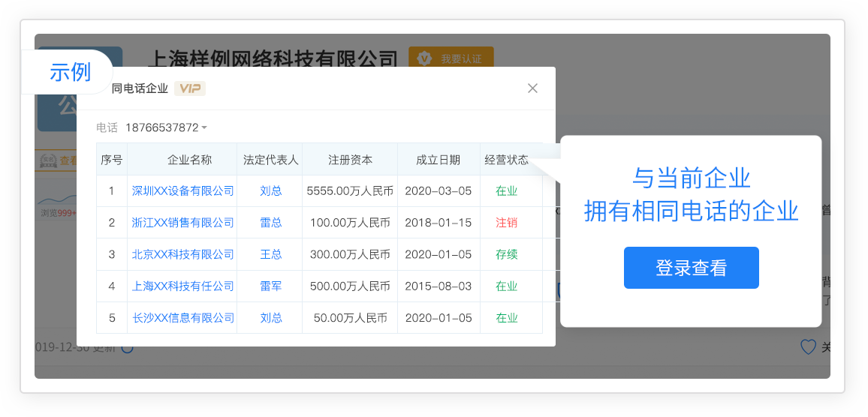868x417 pixels.
Task: Click the 上海样例网络科技有限公司 title
Action: tap(274, 58)
